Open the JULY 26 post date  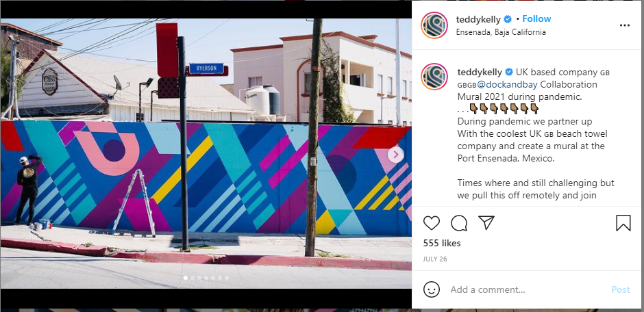[x=435, y=259]
